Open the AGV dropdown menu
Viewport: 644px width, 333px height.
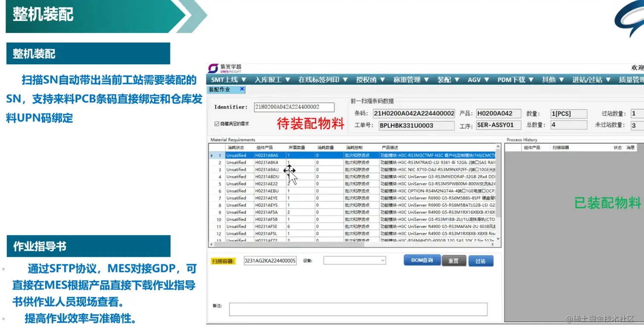[x=478, y=80]
